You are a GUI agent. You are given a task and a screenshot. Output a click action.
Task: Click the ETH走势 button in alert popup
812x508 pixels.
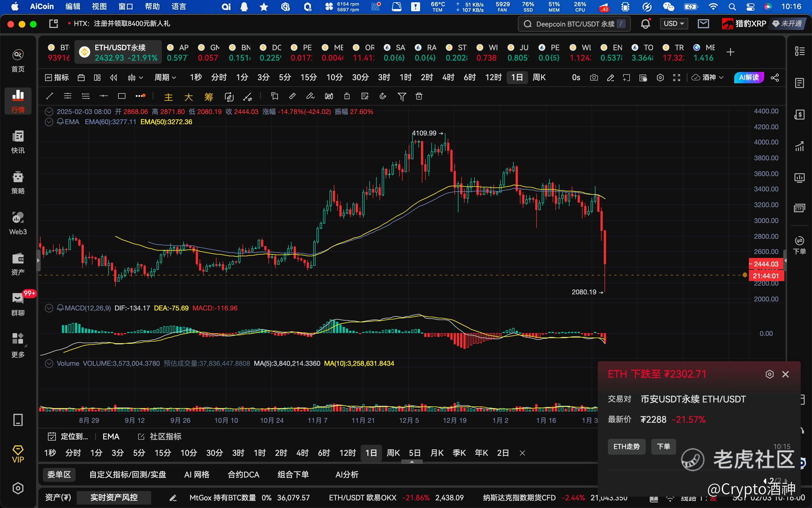tap(626, 446)
